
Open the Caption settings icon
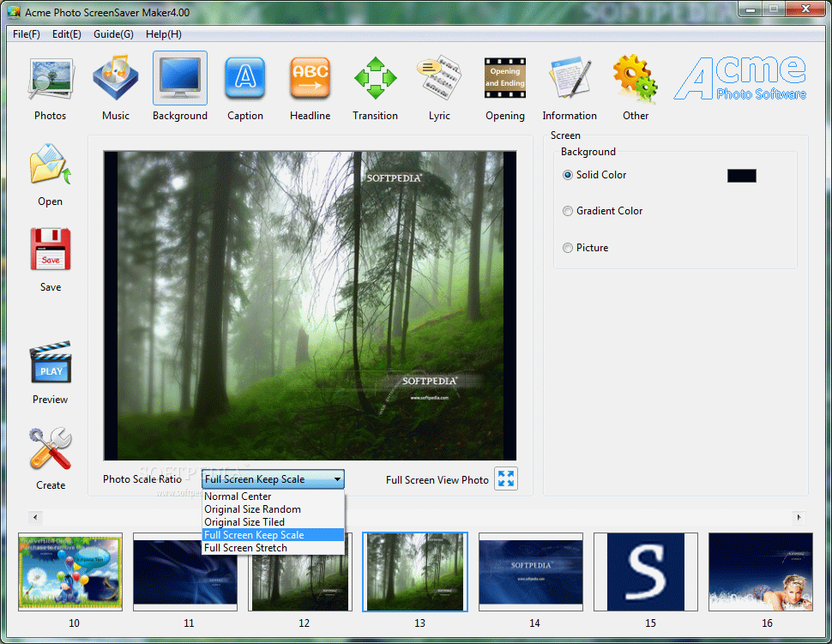[245, 78]
